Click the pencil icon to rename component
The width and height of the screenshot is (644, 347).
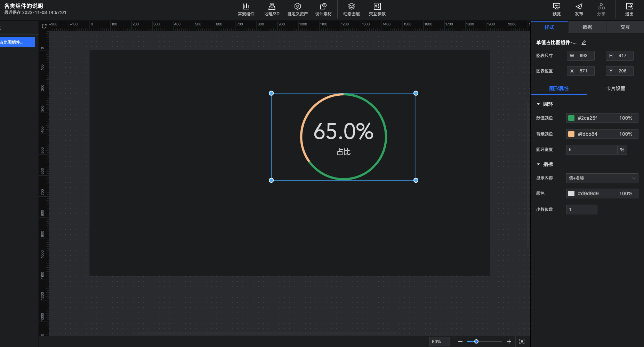point(584,42)
